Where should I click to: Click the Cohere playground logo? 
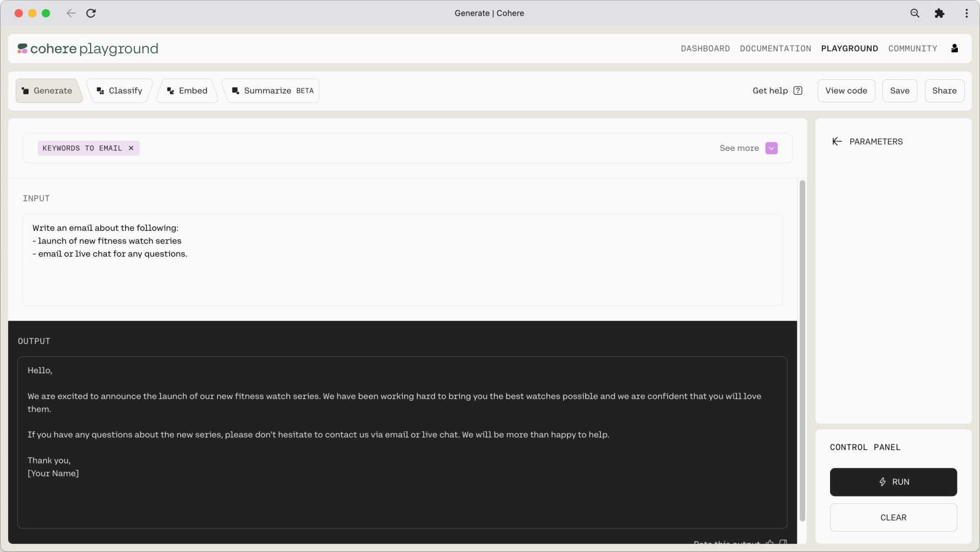(x=87, y=49)
